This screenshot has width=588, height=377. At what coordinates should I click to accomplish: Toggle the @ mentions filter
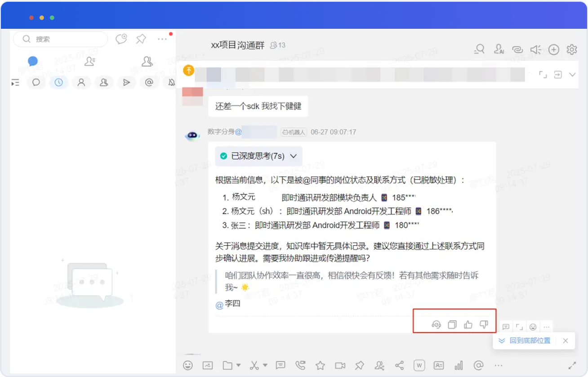point(149,82)
